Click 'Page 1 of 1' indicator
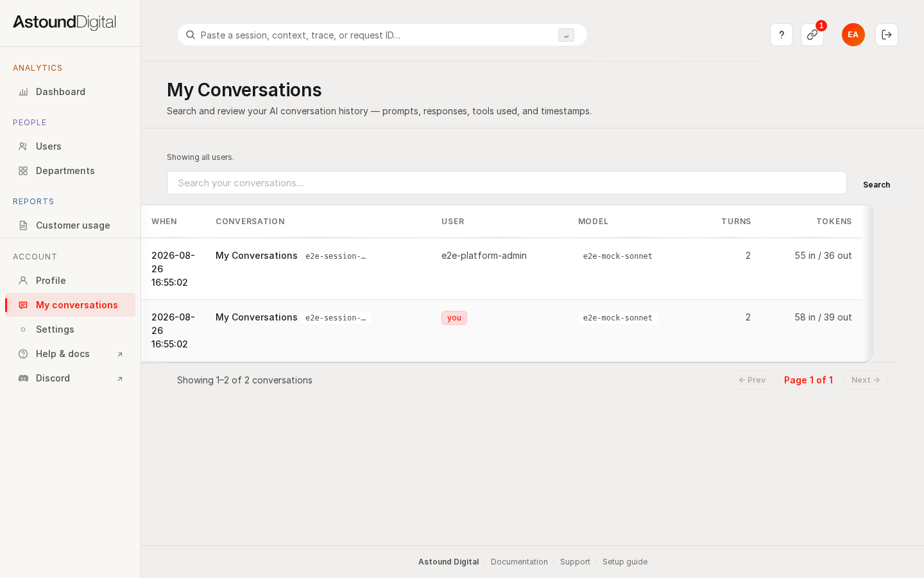 coord(809,380)
